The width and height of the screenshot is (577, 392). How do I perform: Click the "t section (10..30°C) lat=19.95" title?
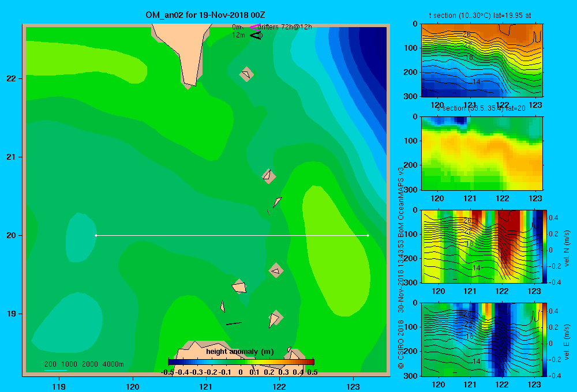(x=480, y=16)
